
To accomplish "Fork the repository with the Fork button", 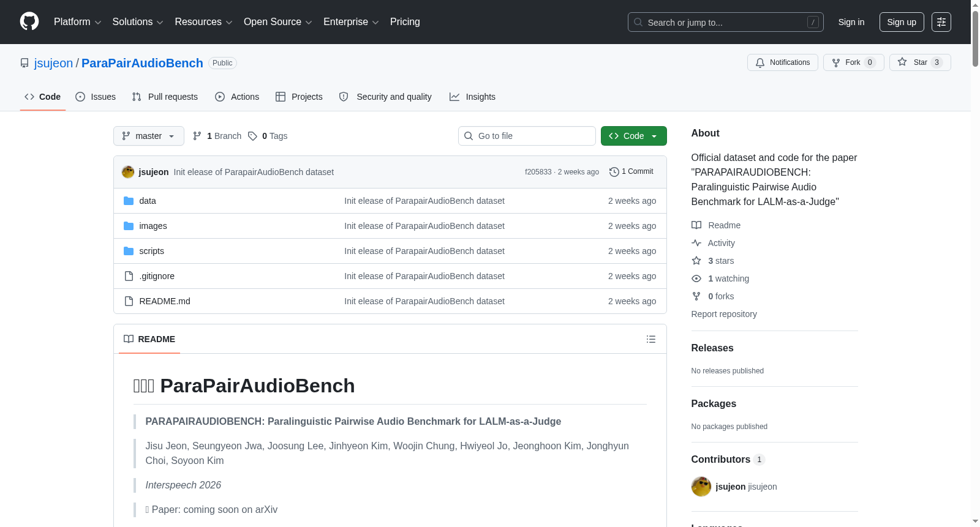I will tap(854, 62).
